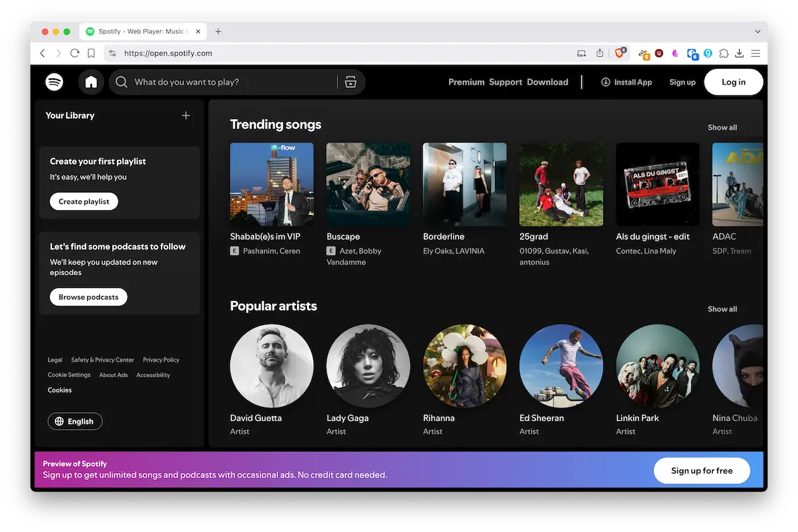The image size is (798, 532).
Task: Click Install App
Action: coord(626,82)
